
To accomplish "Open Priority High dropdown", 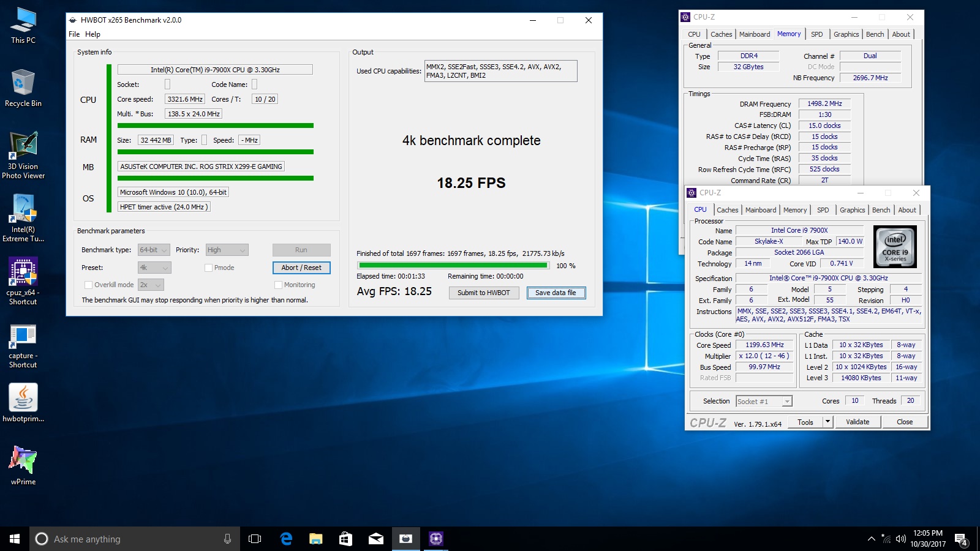I will pos(227,250).
